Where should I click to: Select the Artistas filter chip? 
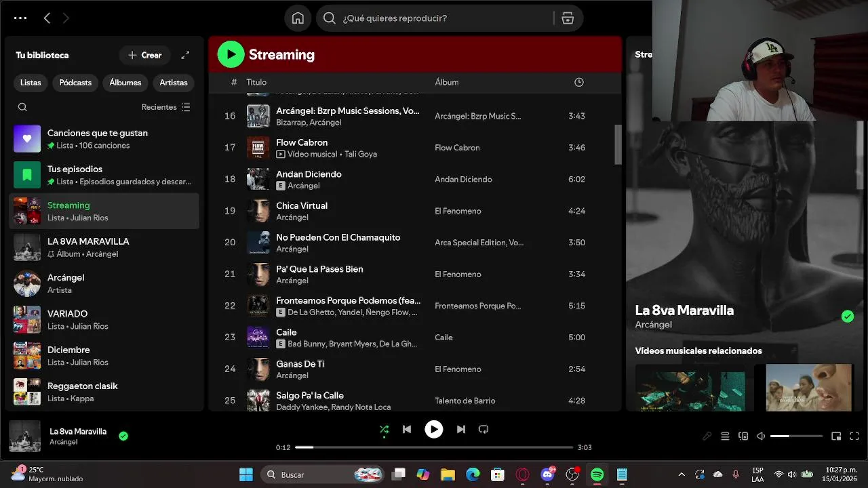coord(174,83)
